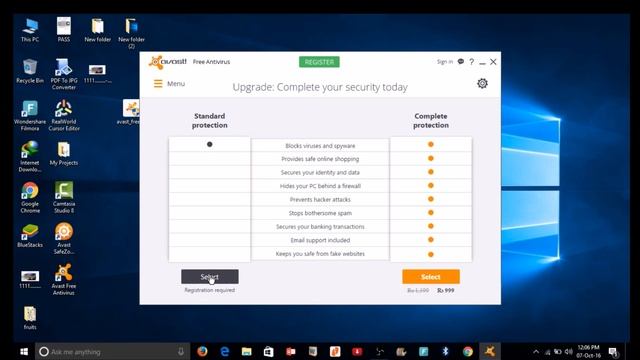Viewport: 640px width, 360px height.
Task: Open the Recycle Bin
Action: coord(30,71)
